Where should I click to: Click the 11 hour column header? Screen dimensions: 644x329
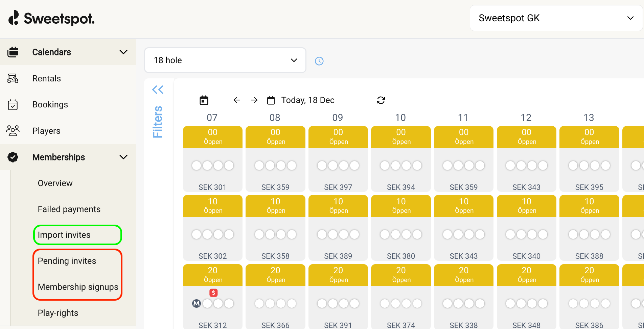463,118
